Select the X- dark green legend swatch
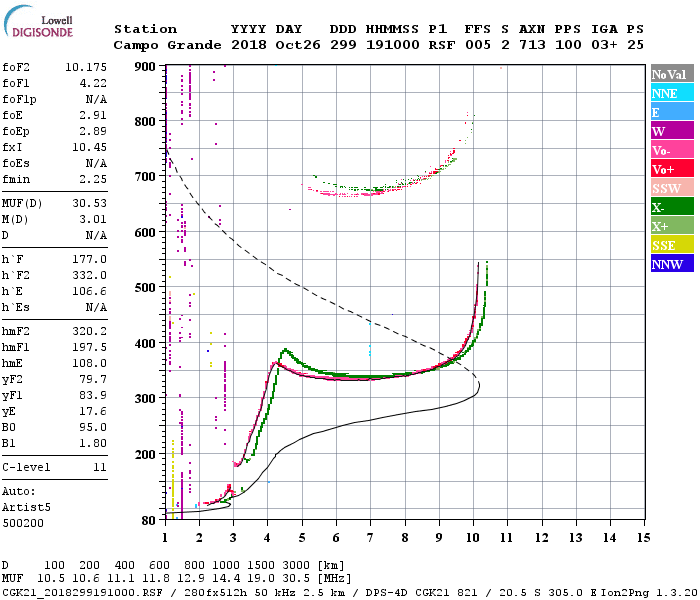 672,207
